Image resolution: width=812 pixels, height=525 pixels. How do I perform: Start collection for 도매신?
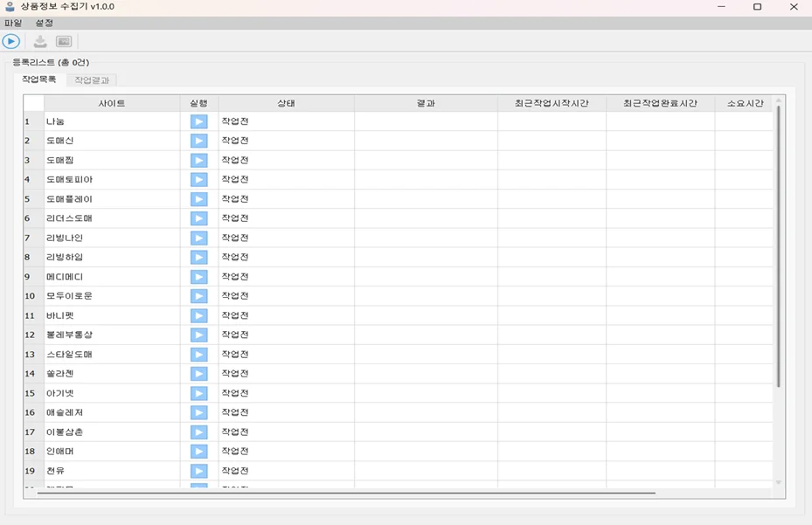(198, 141)
